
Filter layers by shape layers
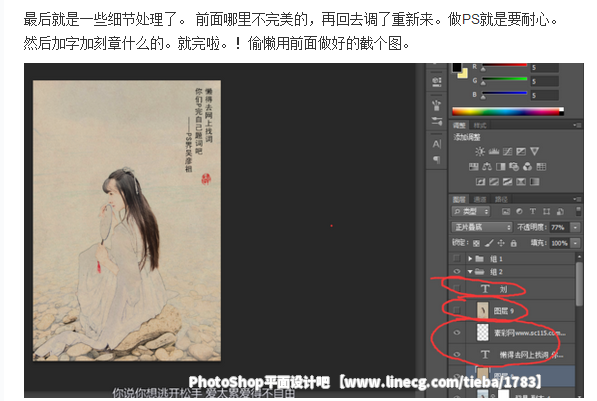[x=546, y=212]
